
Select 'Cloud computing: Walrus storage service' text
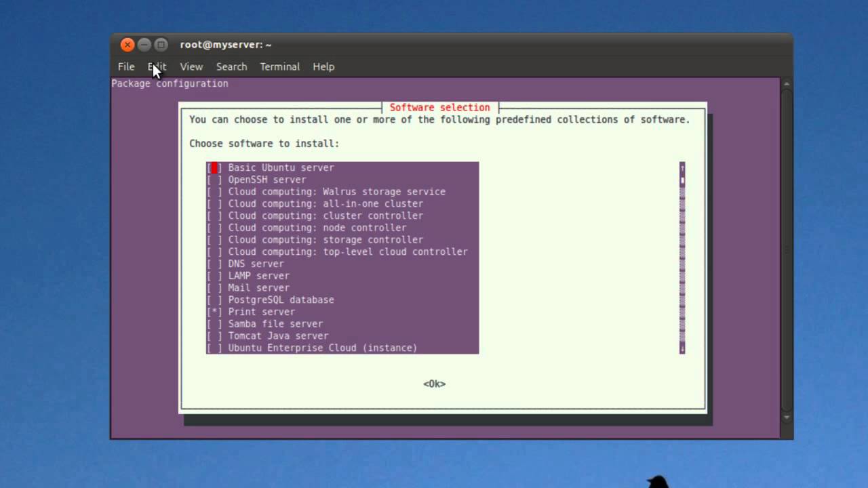tap(337, 192)
